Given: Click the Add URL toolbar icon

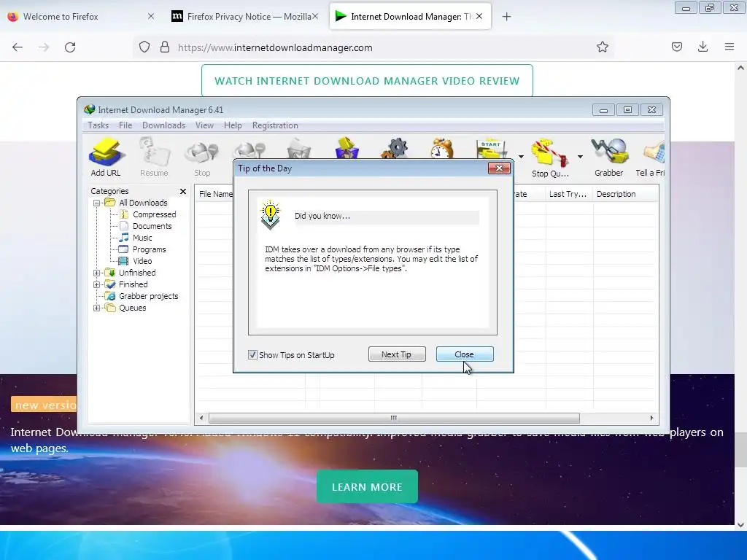Looking at the screenshot, I should coord(106,157).
